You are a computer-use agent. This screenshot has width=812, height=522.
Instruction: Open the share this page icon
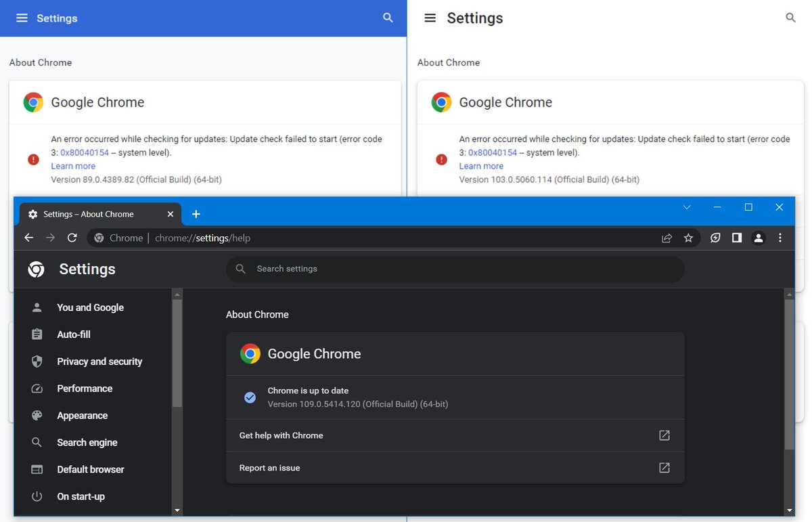tap(667, 238)
